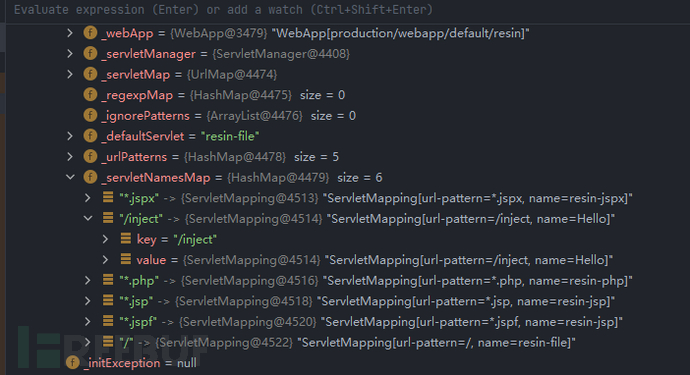Click the icon beside value = ServletMapping@4514
The width and height of the screenshot is (690, 375).
[x=125, y=259]
